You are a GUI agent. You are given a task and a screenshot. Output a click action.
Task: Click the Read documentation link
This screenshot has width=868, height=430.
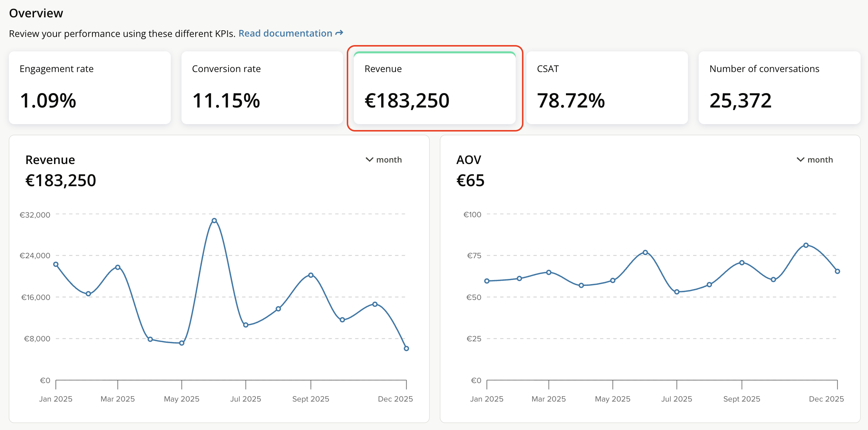pyautogui.click(x=285, y=34)
